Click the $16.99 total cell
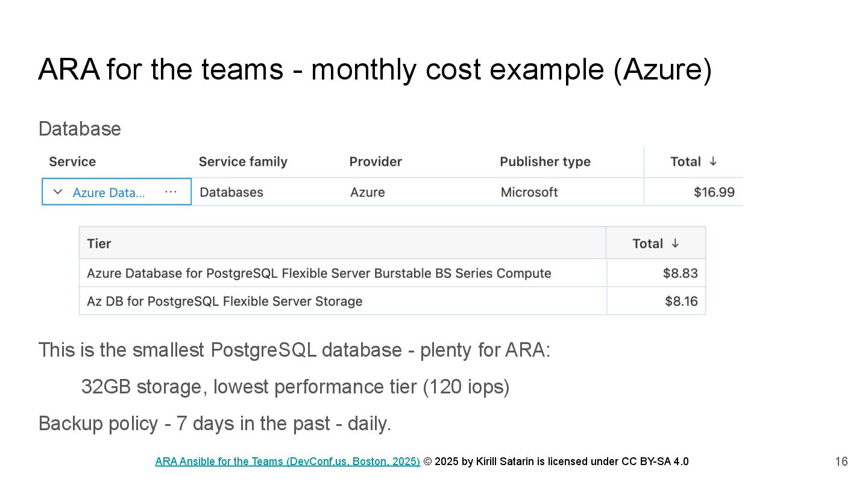868x488 pixels. 714,192
